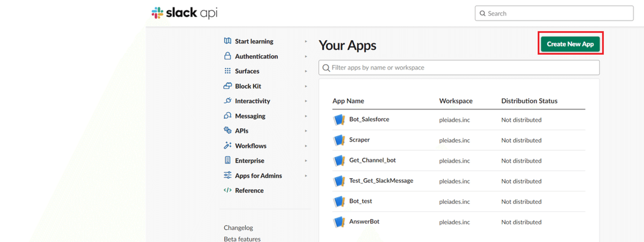Focus the top Search input field
Viewport: 644px width, 242px height.
(x=554, y=13)
